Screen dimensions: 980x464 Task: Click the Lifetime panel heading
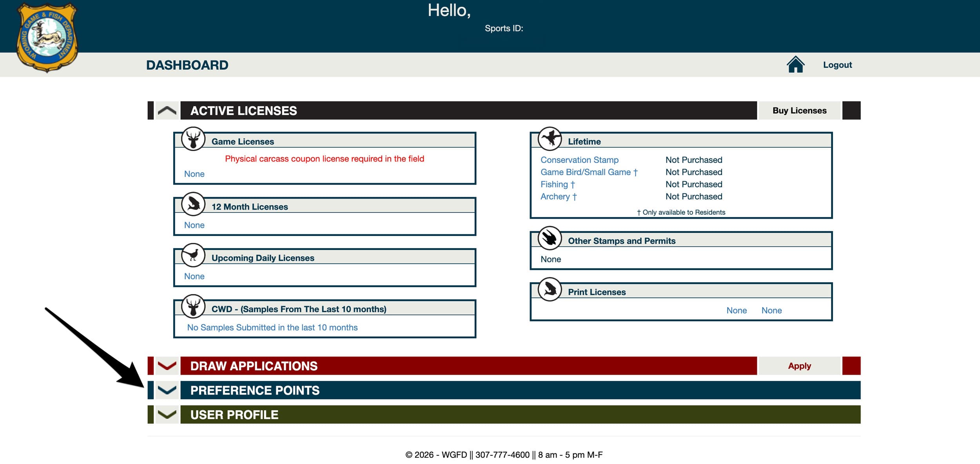tap(584, 141)
